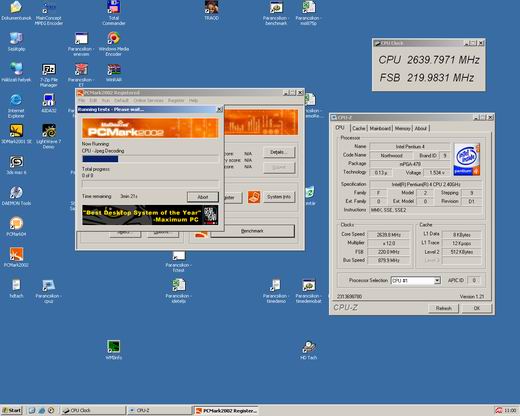The height and width of the screenshot is (416, 520).
Task: Select the CPU tab in CPU-Z
Action: click(340, 128)
